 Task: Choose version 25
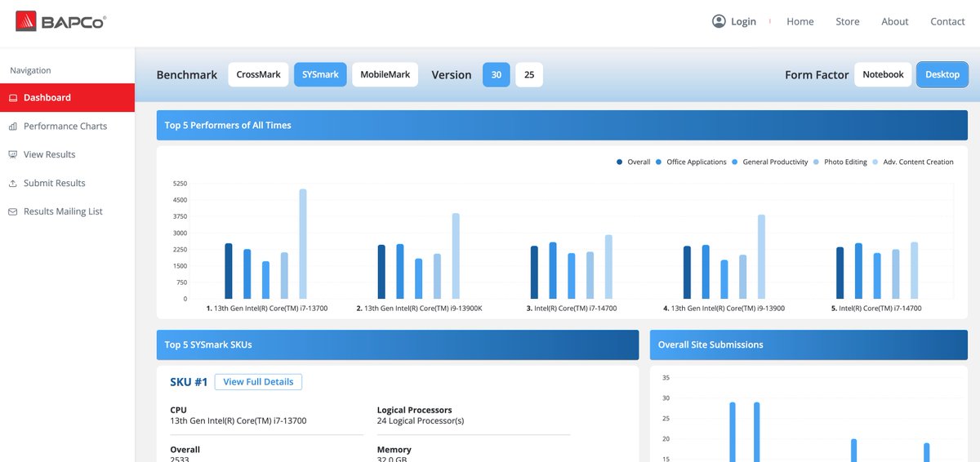tap(529, 74)
